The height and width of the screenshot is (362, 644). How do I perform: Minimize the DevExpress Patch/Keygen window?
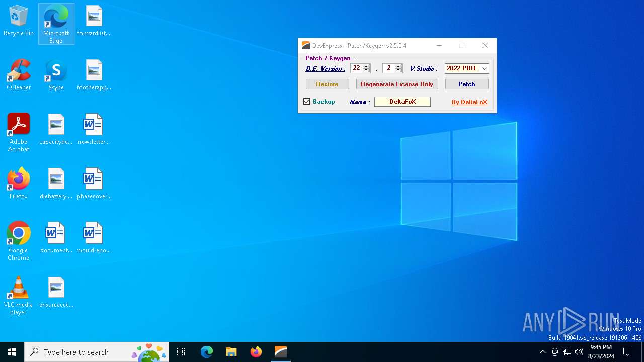(x=439, y=45)
